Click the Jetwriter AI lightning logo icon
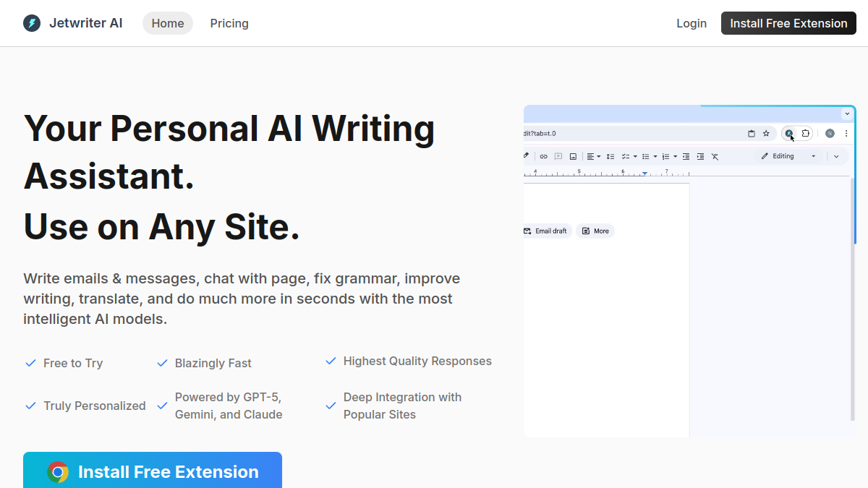 coord(32,23)
